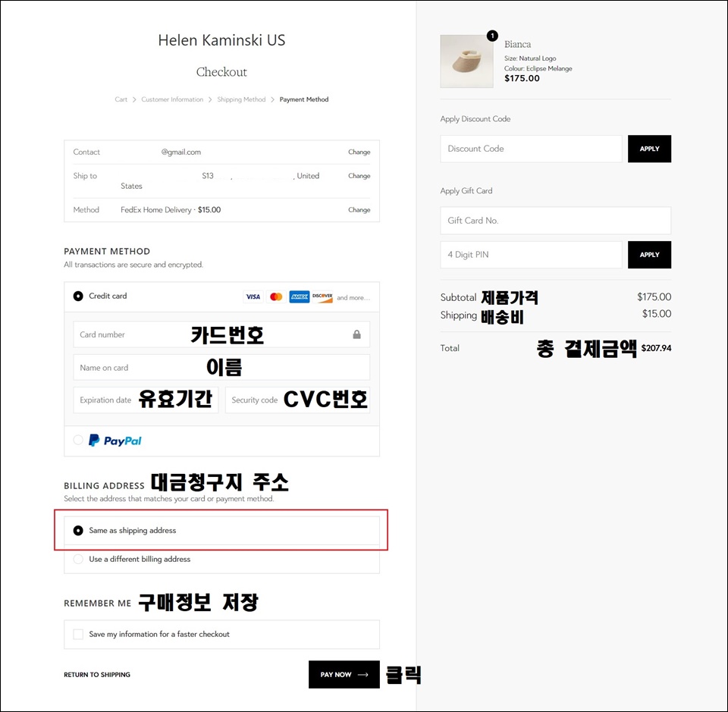728x712 pixels.
Task: Click the PAY NOW button
Action: coord(344,674)
